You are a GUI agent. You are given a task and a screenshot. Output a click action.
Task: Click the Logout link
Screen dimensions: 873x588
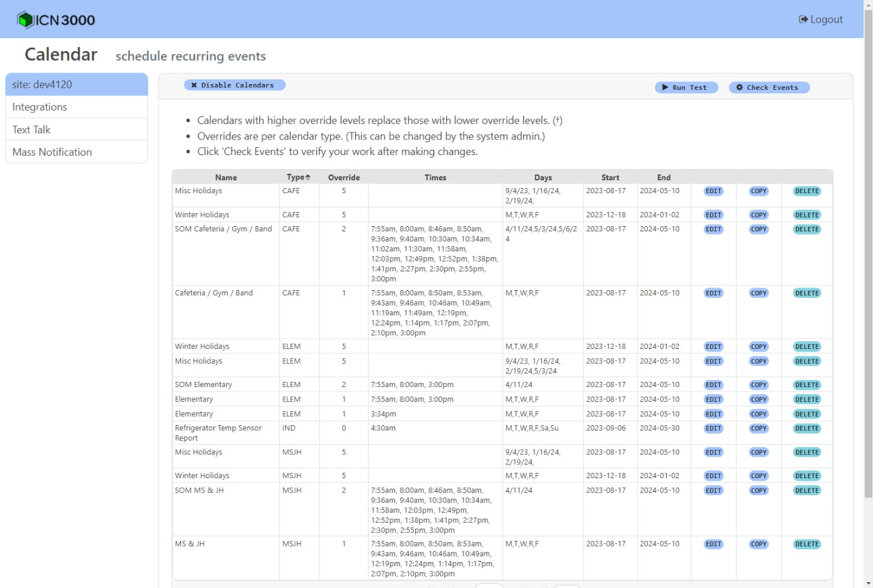coord(821,19)
